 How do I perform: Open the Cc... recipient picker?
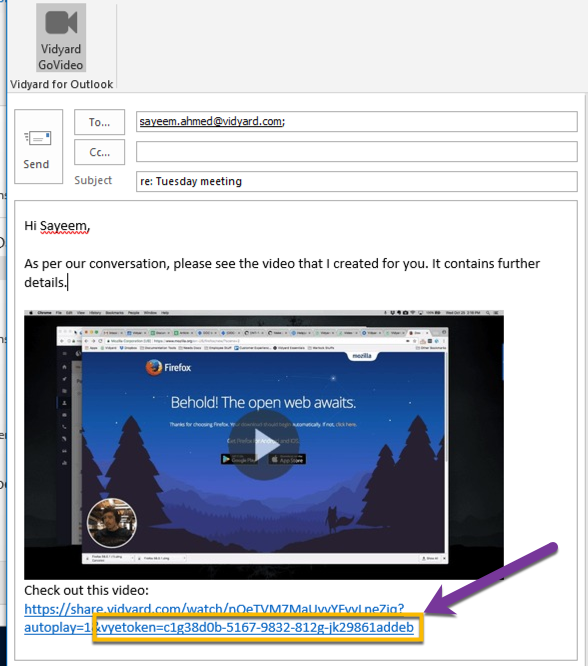click(99, 152)
